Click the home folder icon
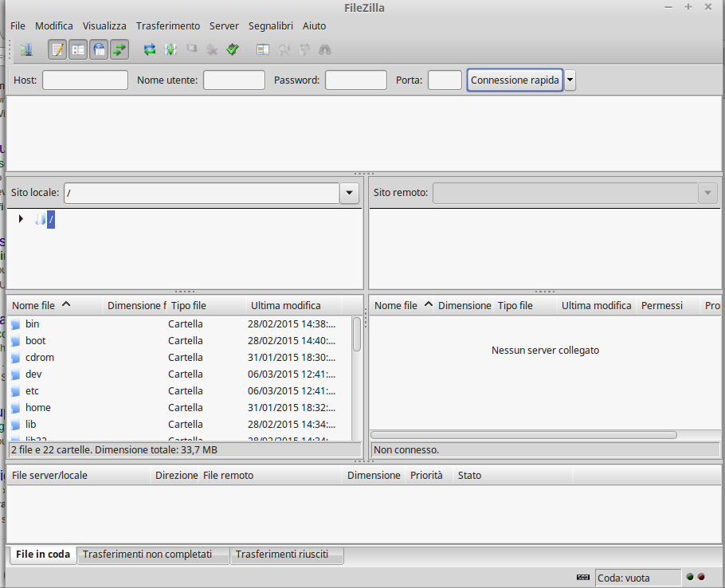The height and width of the screenshot is (588, 725). point(16,408)
